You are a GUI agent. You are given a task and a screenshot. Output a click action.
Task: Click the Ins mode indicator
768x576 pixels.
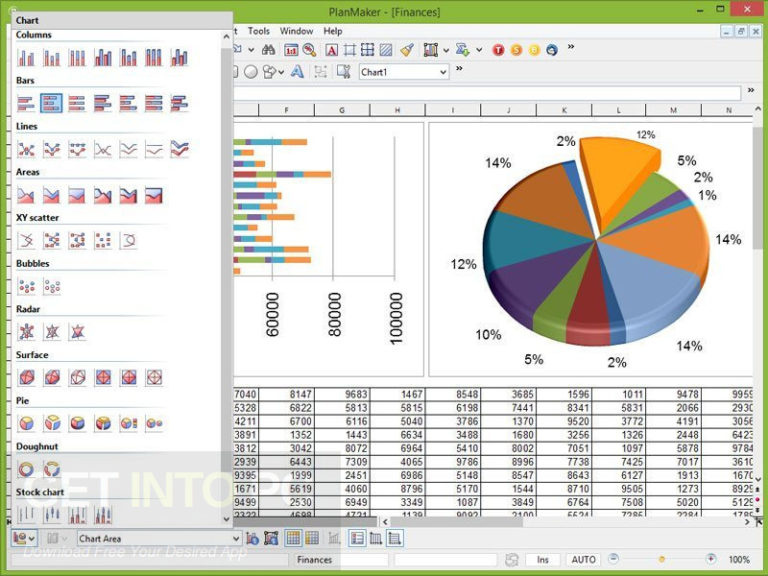(543, 559)
